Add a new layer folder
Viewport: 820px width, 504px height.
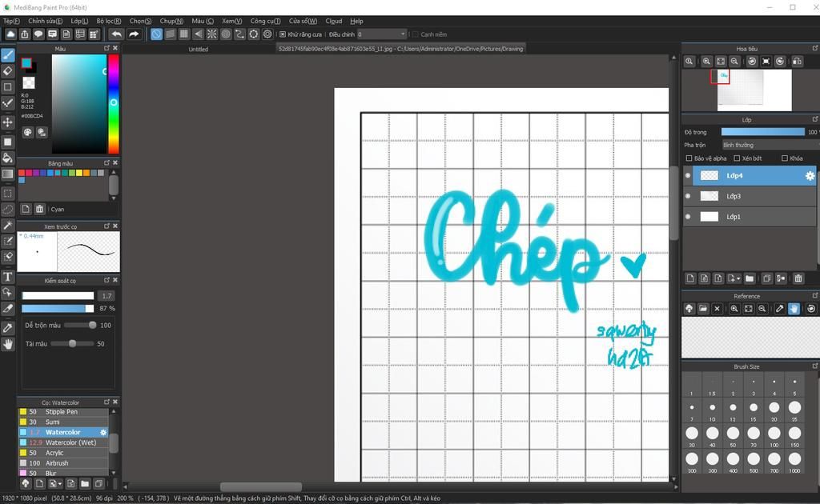click(x=750, y=278)
